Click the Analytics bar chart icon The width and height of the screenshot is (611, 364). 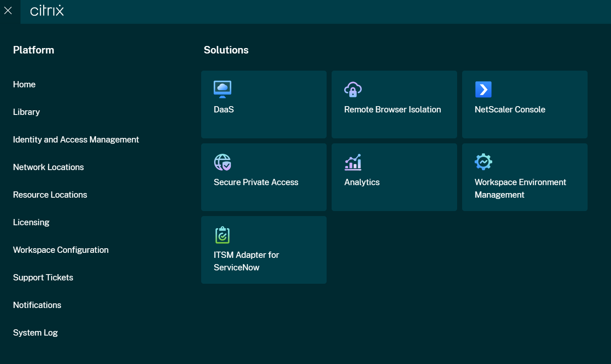(353, 162)
